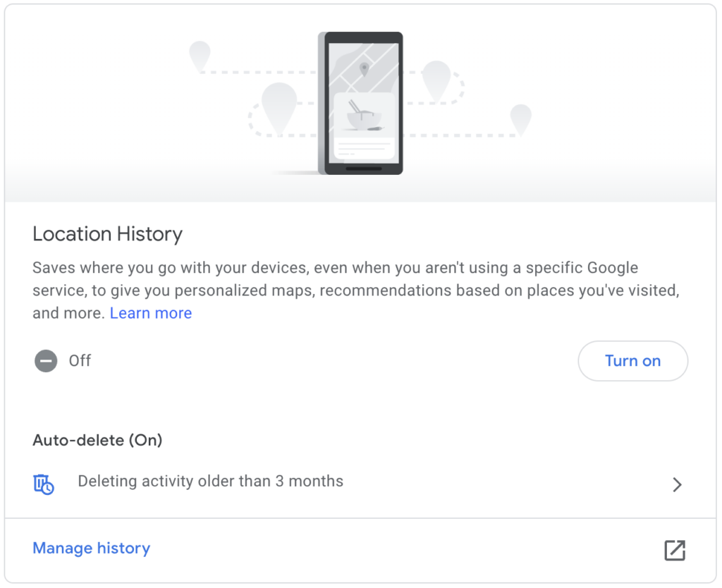Click the right-pointing arrow on the activity row
This screenshot has width=722, height=588.
(x=678, y=484)
